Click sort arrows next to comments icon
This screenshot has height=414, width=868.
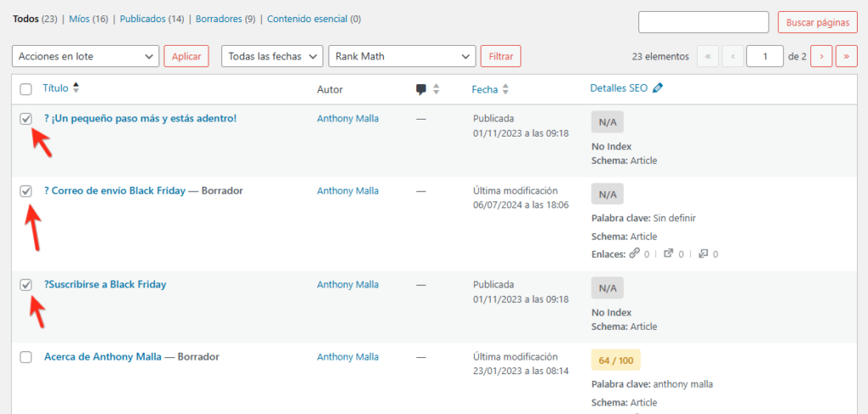437,89
